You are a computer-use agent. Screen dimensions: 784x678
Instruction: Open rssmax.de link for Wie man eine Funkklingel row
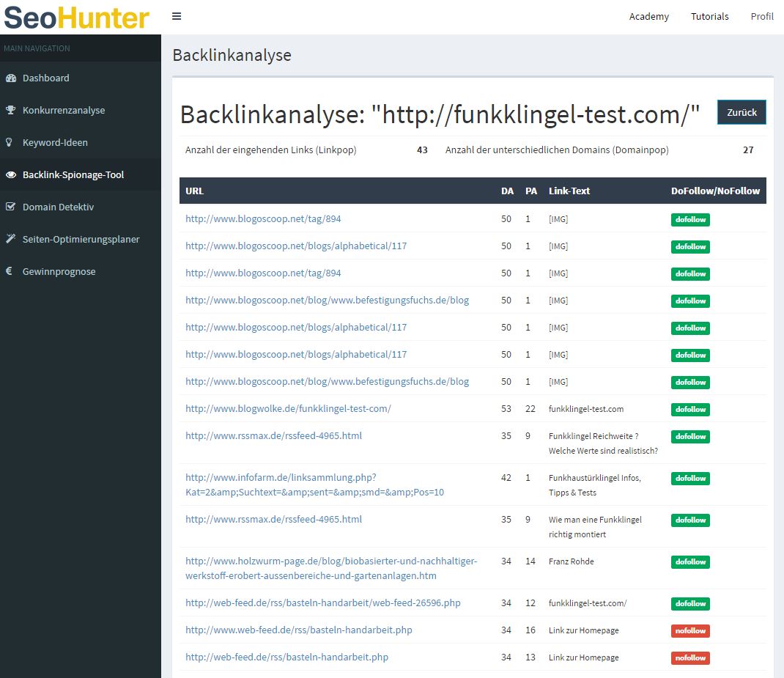(x=273, y=519)
